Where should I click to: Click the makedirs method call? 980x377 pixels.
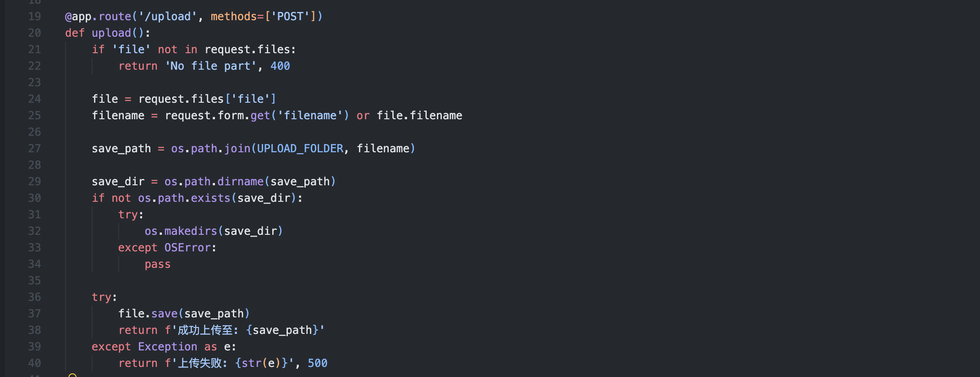click(191, 231)
